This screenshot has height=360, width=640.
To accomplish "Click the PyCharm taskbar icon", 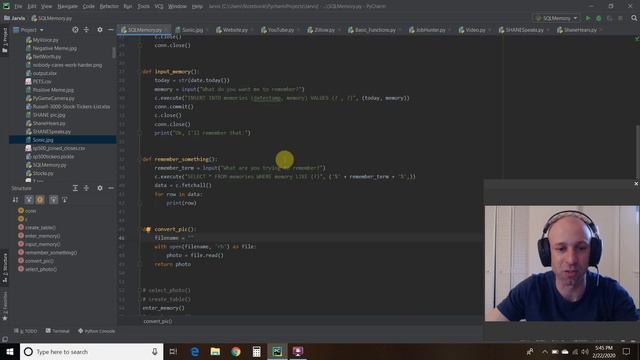I will click(277, 351).
